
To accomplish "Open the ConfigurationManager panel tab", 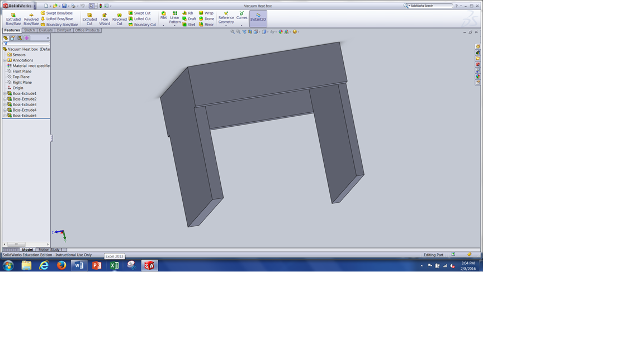I will tap(20, 38).
